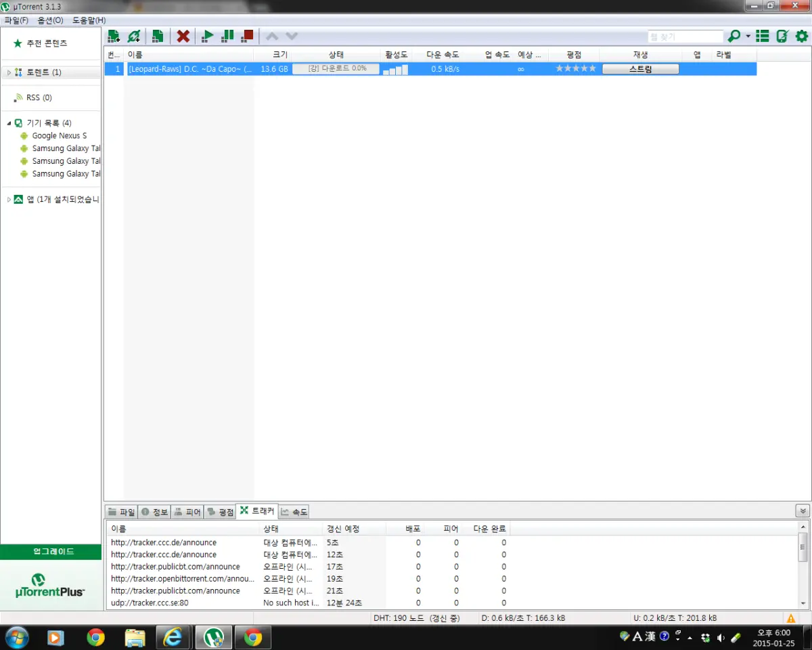Select 추천 콘텐츠 in the sidebar
812x650 pixels.
click(x=46, y=43)
